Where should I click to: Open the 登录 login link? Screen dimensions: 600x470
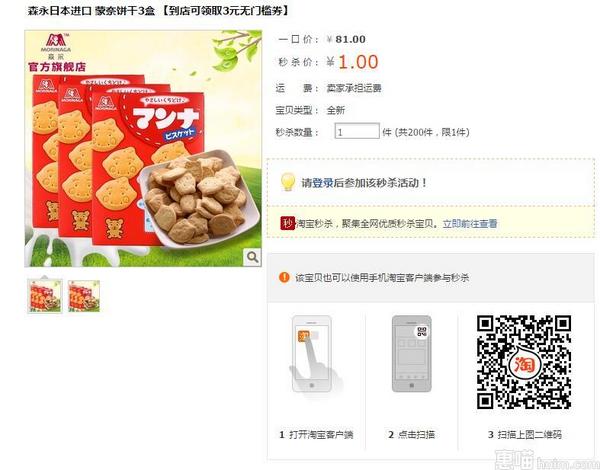[323, 183]
